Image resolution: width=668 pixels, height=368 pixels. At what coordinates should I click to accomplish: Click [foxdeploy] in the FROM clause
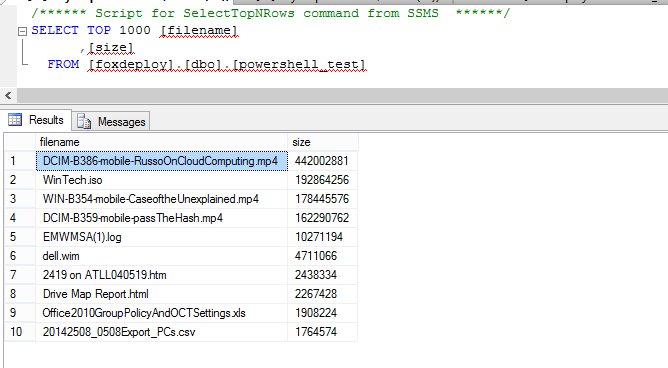tap(131, 65)
